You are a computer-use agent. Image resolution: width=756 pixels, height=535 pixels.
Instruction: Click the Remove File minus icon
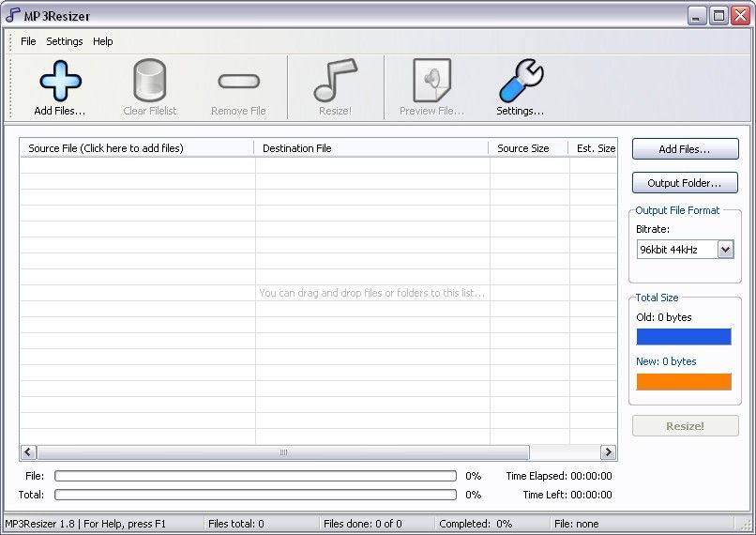click(x=238, y=81)
